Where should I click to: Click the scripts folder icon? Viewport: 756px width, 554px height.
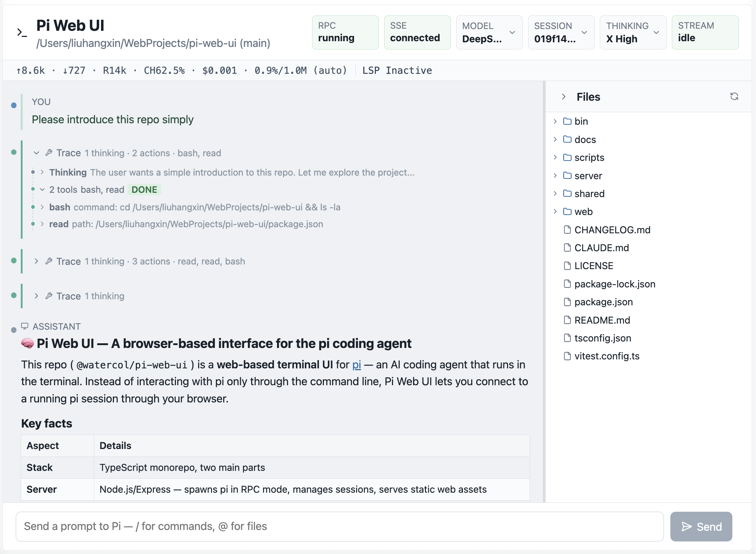567,157
